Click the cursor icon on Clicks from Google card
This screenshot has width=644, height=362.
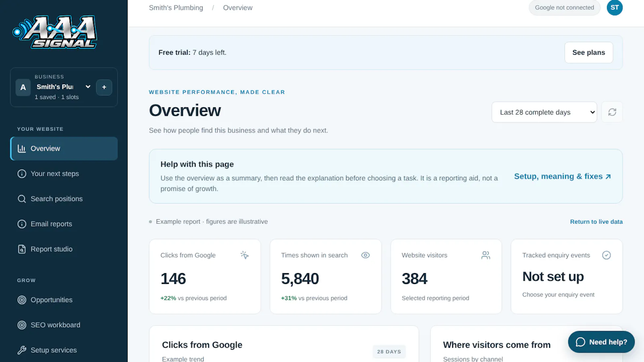[x=244, y=255]
